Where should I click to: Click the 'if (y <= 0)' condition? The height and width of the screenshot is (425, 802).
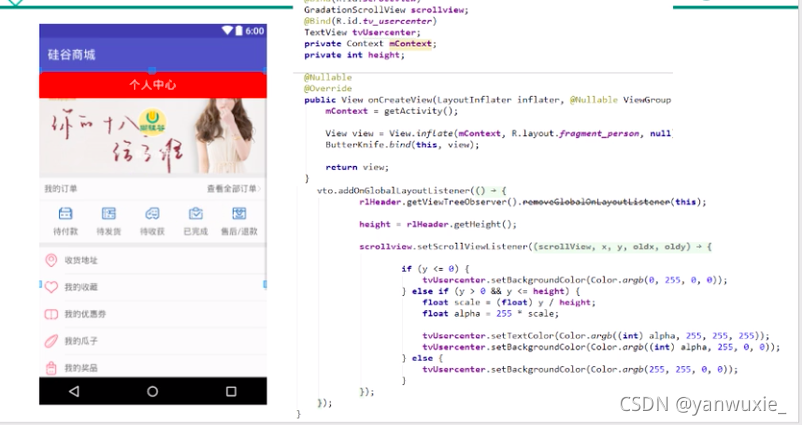coord(435,269)
